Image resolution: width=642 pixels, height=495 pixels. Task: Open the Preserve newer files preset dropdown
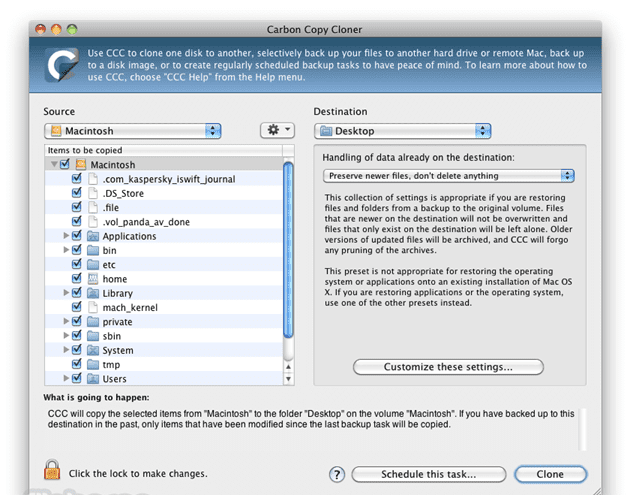coord(449,176)
